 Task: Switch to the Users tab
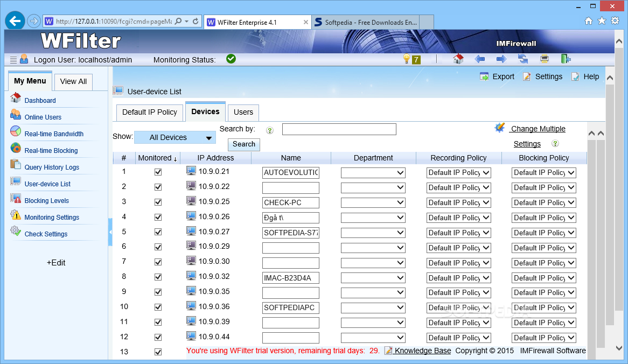[x=243, y=113]
